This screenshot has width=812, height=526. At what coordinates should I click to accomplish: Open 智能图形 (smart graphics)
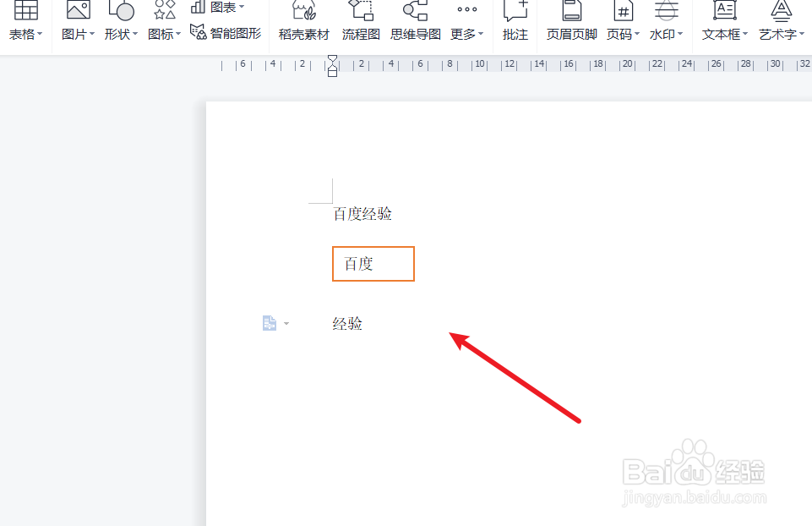226,33
